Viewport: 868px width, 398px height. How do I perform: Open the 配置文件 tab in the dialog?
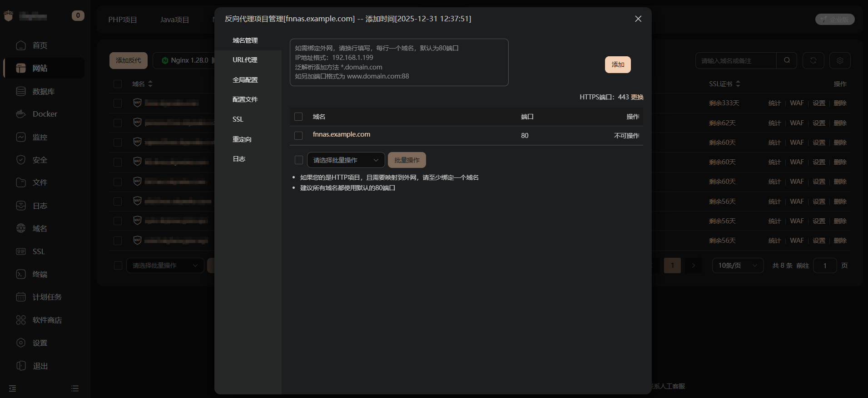(245, 99)
